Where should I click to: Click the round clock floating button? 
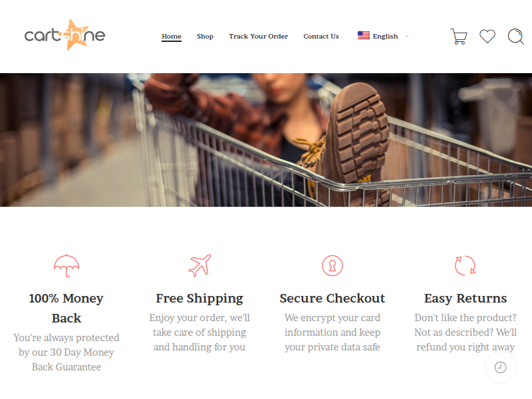pyautogui.click(x=501, y=368)
